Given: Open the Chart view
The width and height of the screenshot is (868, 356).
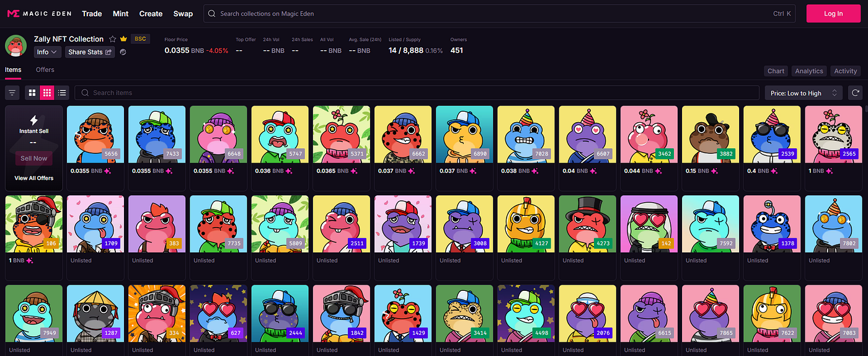Looking at the screenshot, I should [776, 71].
